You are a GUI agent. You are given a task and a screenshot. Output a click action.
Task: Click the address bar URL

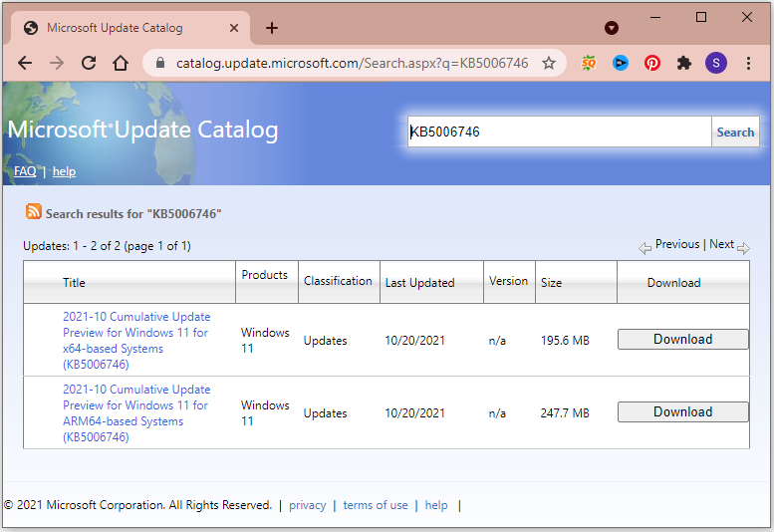click(x=352, y=63)
